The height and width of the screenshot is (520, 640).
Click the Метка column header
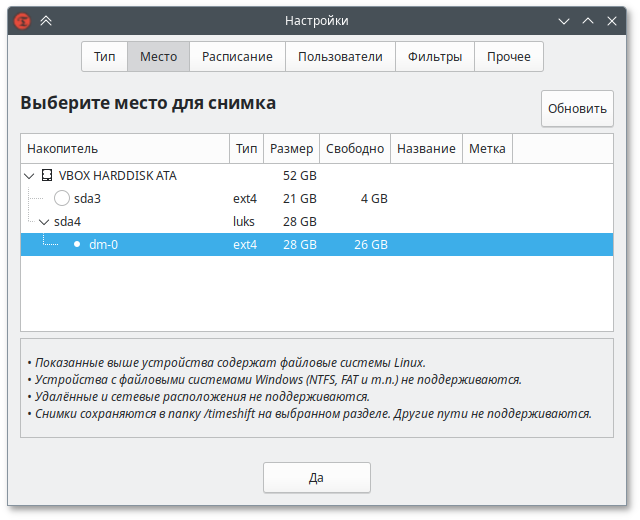pos(487,149)
